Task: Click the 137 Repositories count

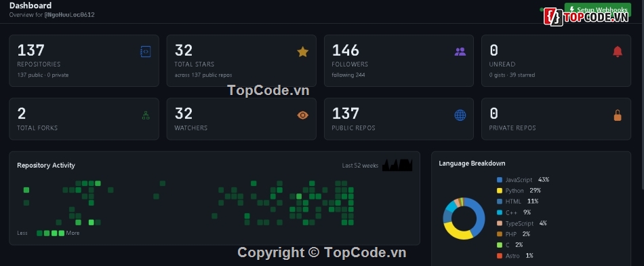Action: (x=31, y=51)
